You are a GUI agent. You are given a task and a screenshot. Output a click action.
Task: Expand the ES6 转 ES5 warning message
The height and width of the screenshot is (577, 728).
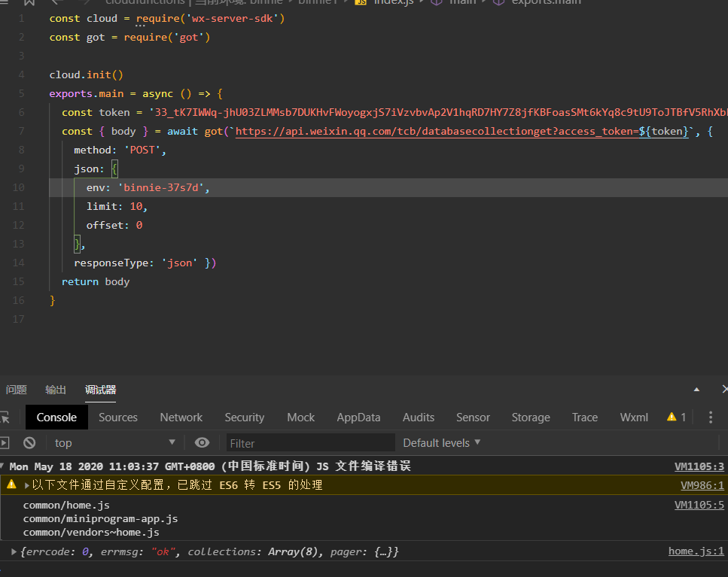pyautogui.click(x=27, y=485)
